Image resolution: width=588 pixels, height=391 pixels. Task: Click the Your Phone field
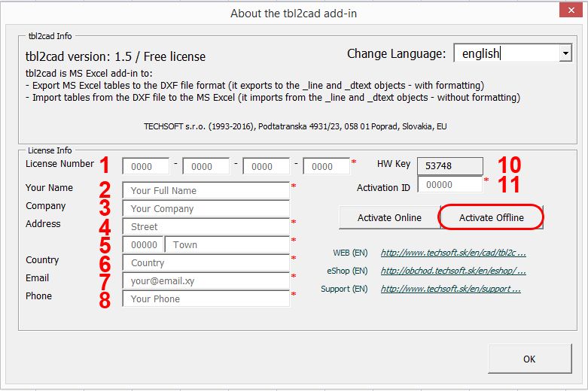[206, 299]
